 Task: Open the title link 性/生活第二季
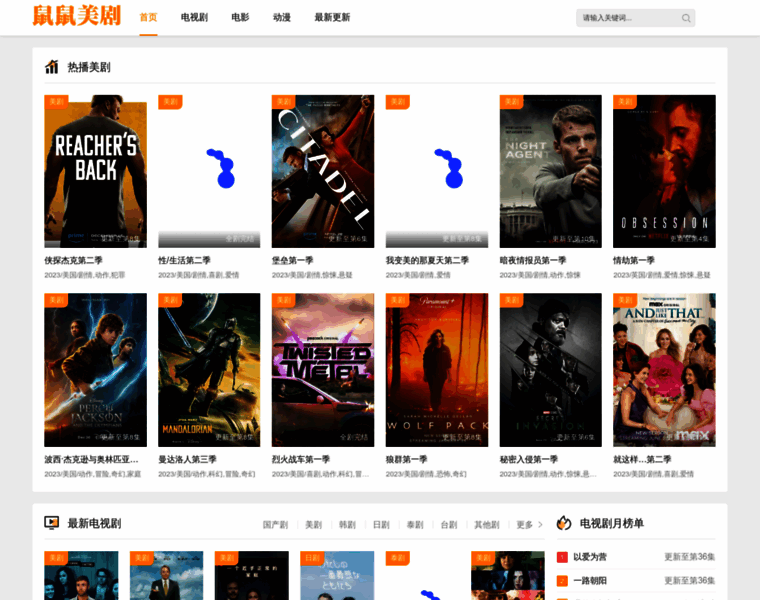(184, 261)
